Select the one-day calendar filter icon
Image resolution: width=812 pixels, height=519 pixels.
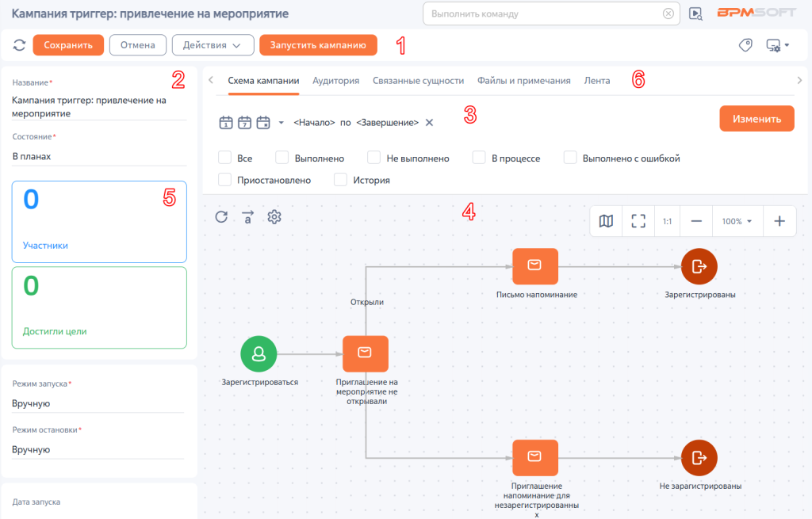tap(226, 123)
